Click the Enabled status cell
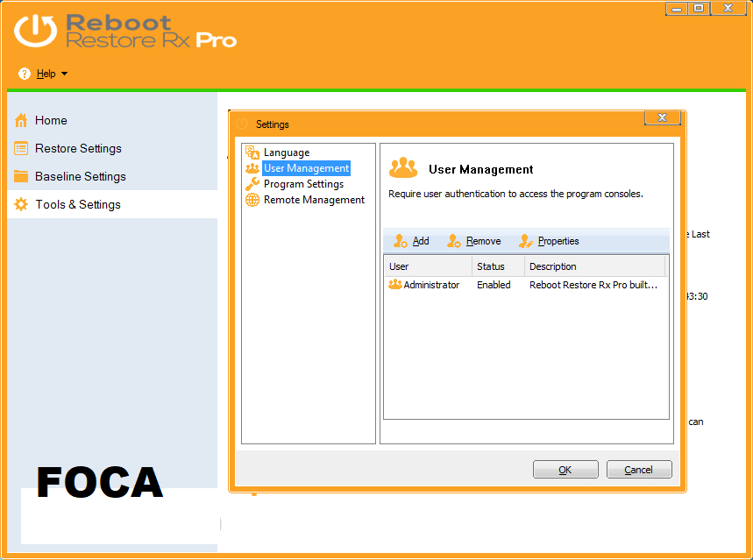The height and width of the screenshot is (560, 753). 494,285
